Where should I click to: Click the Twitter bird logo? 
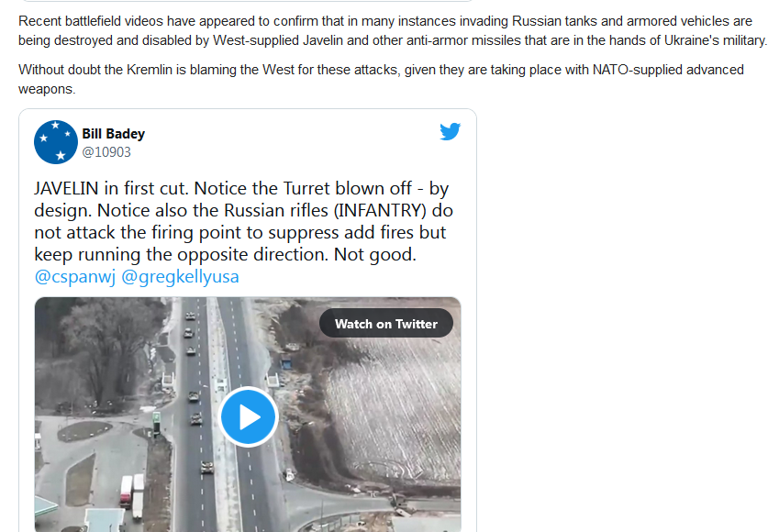pyautogui.click(x=450, y=132)
